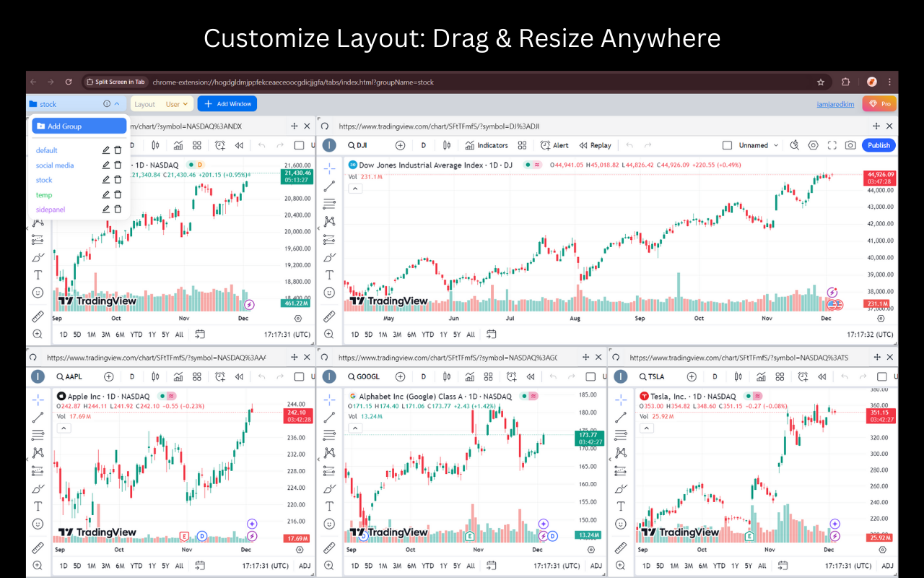924x578 pixels.
Task: Click reload icon of the GOOGL window
Action: click(325, 357)
